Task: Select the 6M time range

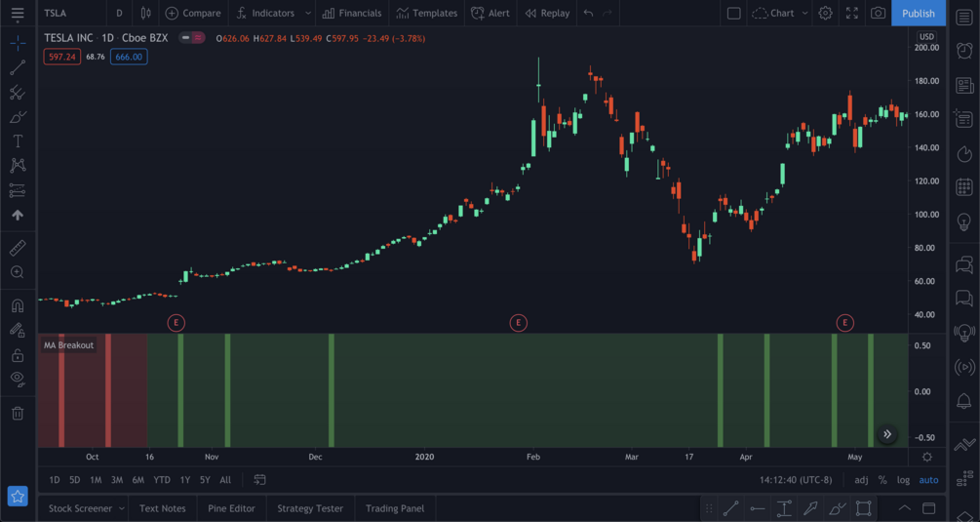Action: point(138,480)
